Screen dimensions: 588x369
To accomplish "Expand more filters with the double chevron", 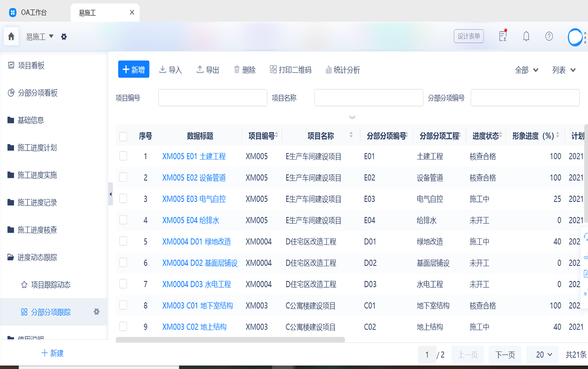I will 352,118.
